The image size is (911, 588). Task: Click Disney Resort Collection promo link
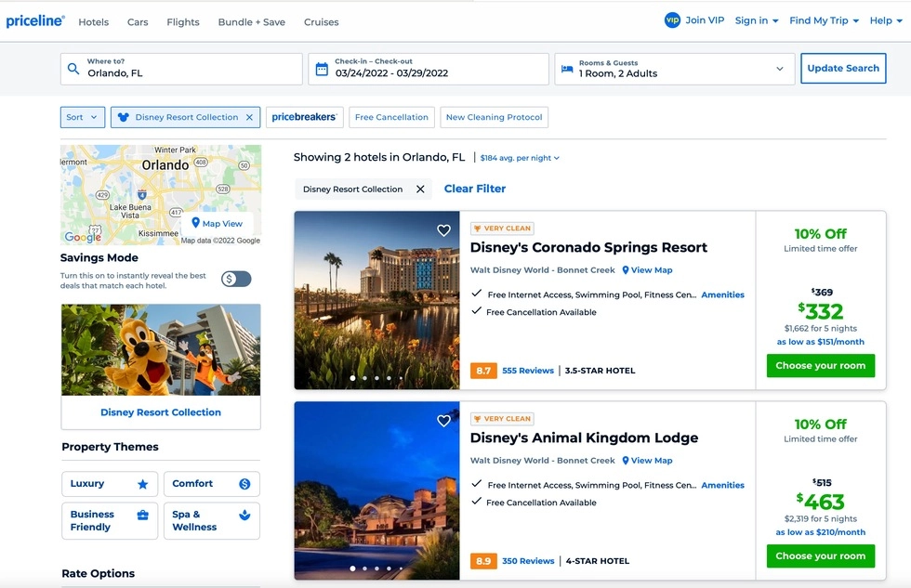[x=161, y=412]
